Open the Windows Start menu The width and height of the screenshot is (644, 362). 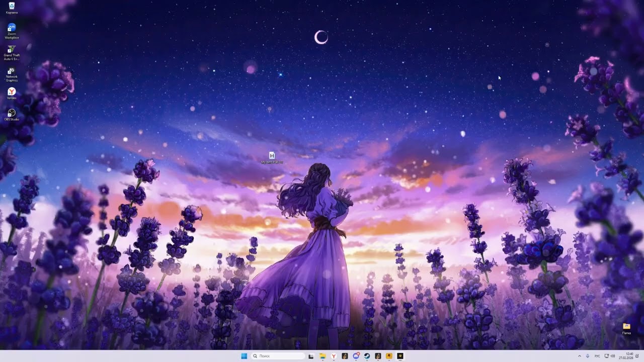(x=244, y=356)
